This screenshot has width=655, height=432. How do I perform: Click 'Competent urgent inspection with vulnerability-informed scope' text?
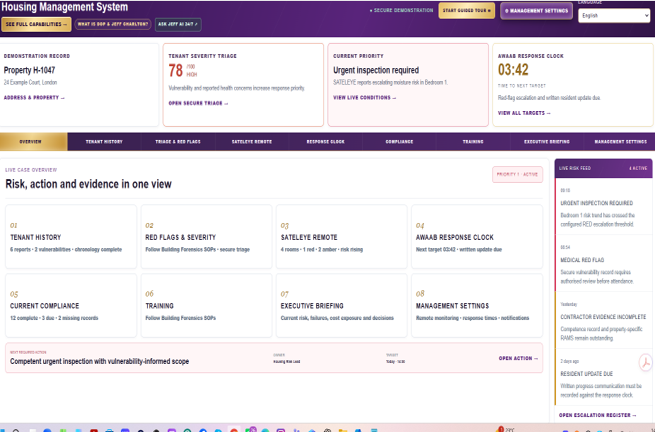[x=99, y=361]
